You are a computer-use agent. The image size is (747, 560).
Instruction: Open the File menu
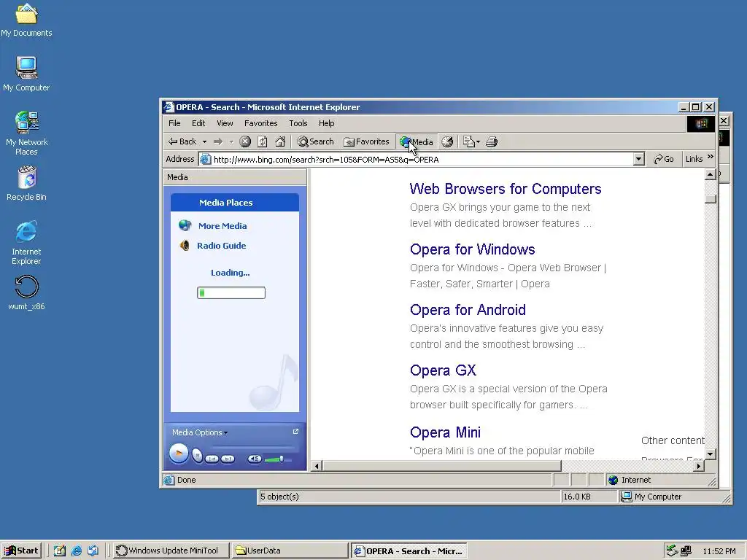[174, 123]
